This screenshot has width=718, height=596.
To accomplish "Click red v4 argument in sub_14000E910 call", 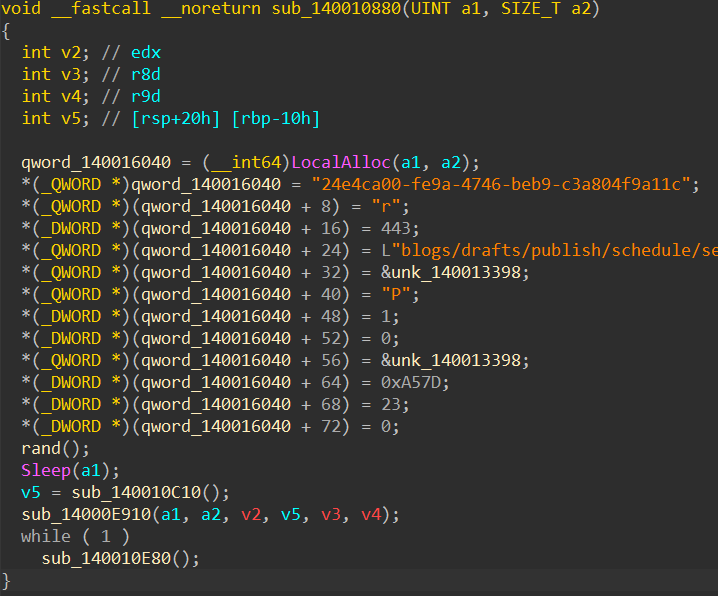I will (371, 514).
